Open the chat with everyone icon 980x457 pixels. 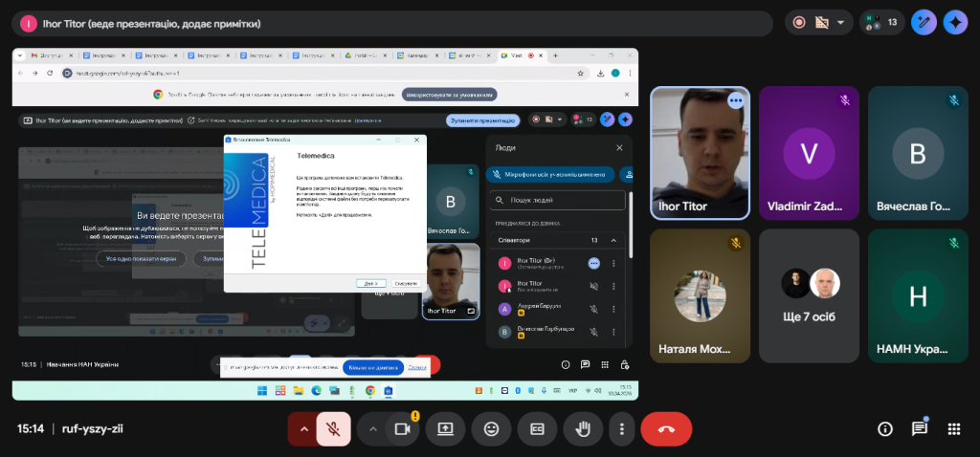(919, 429)
